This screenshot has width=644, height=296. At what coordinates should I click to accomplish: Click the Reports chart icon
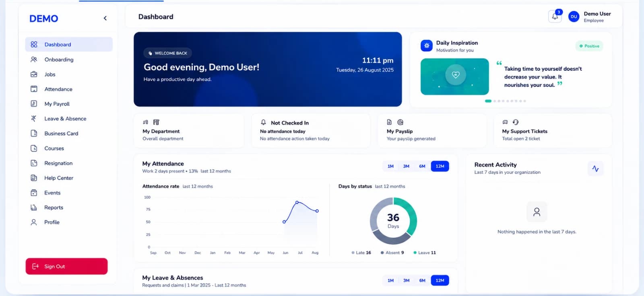(x=34, y=208)
